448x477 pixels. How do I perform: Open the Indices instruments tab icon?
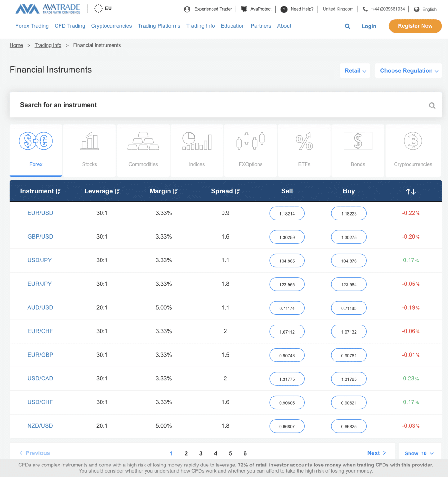pos(197,141)
